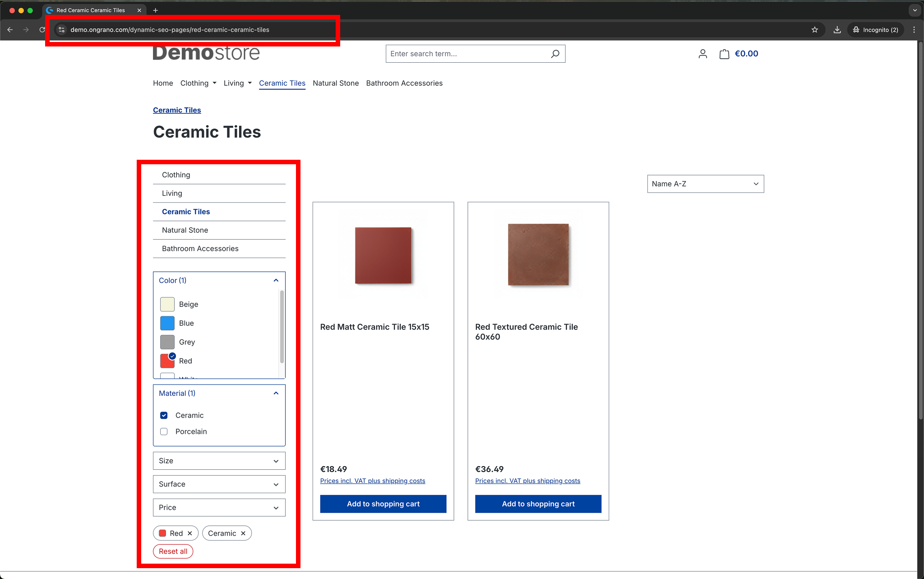Click the Ceramic Tiles breadcrumb link
924x579 pixels.
click(x=177, y=110)
